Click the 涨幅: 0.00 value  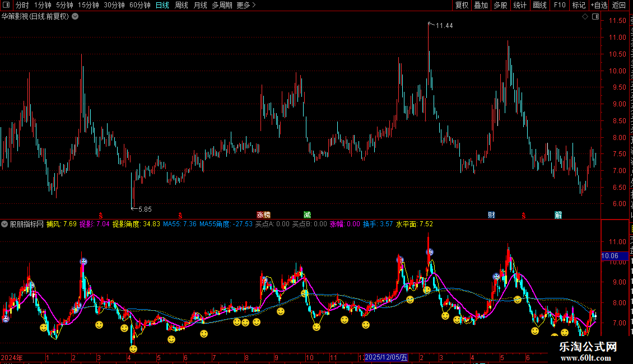coord(345,224)
